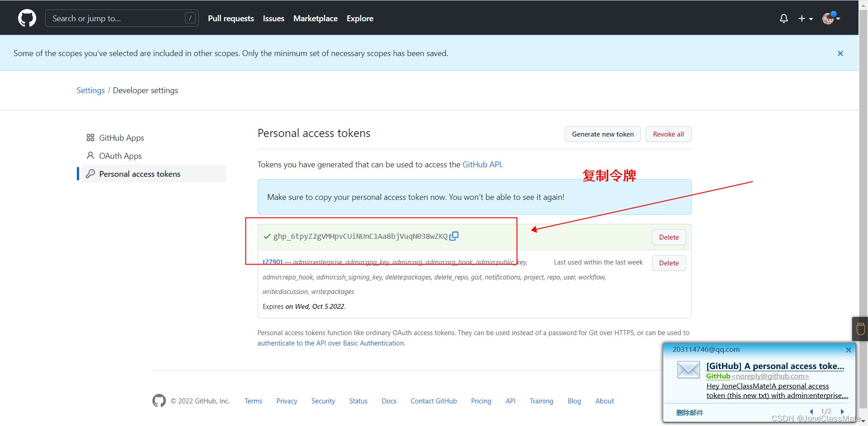Click the slash shortcut icon in search
868x426 pixels.
190,18
